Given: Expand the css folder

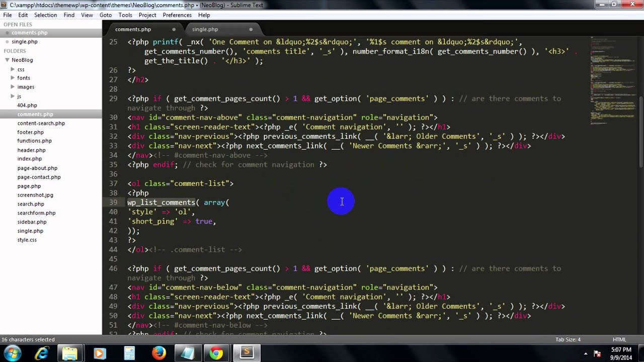Looking at the screenshot, I should [13, 69].
